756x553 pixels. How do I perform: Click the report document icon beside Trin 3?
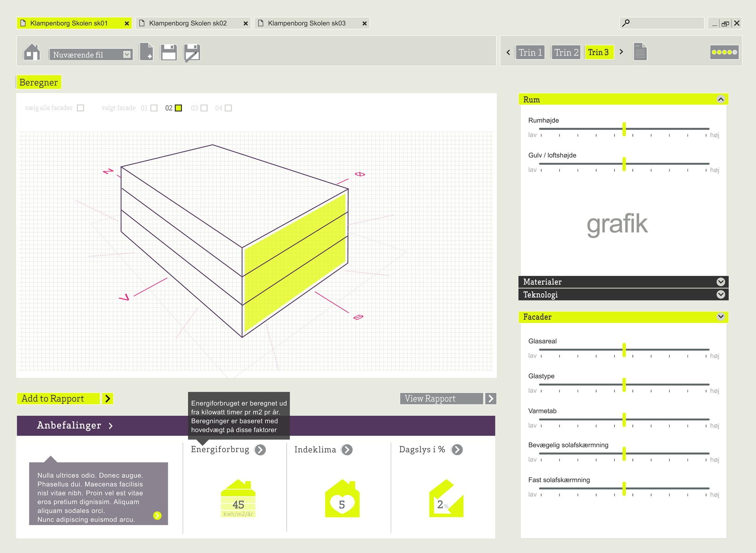pyautogui.click(x=640, y=52)
